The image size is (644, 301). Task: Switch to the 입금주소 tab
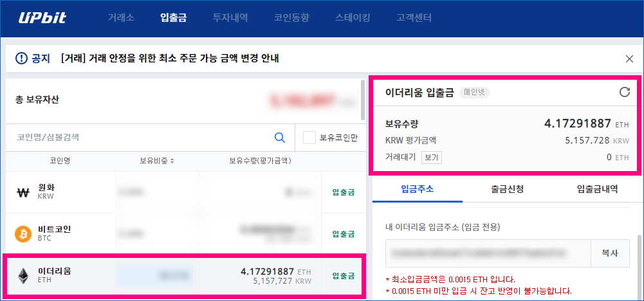(418, 189)
